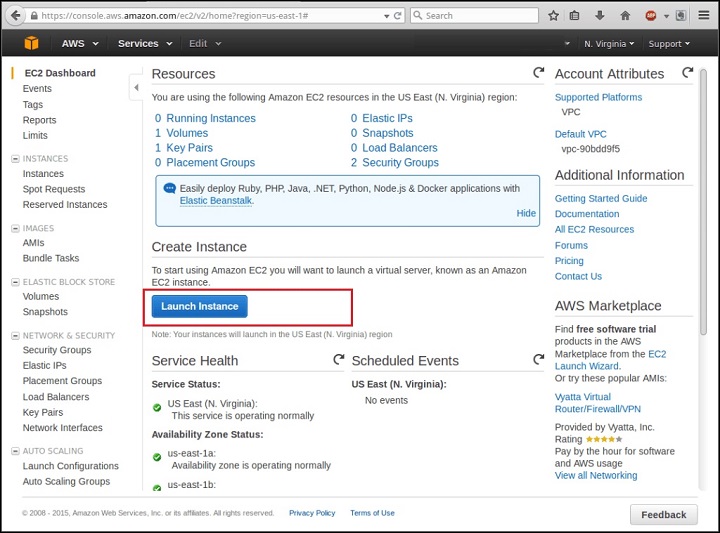Open the browser hamburger menu
This screenshot has height=533, width=720.
704,16
